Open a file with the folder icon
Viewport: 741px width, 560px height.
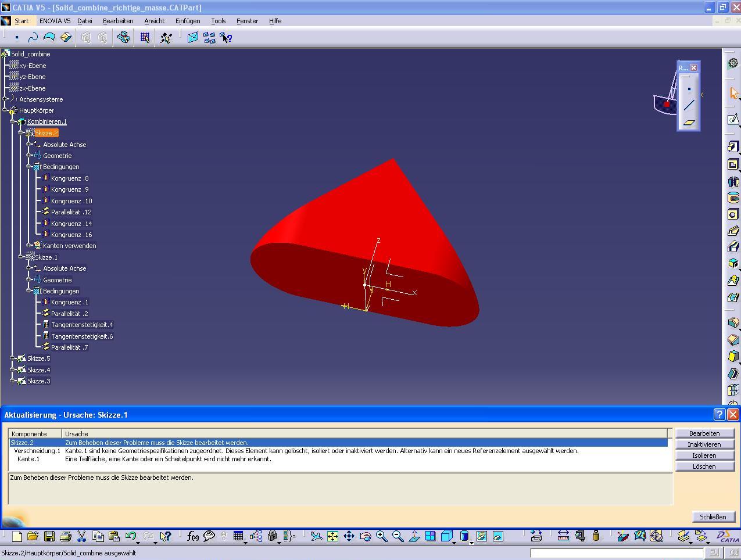33,536
